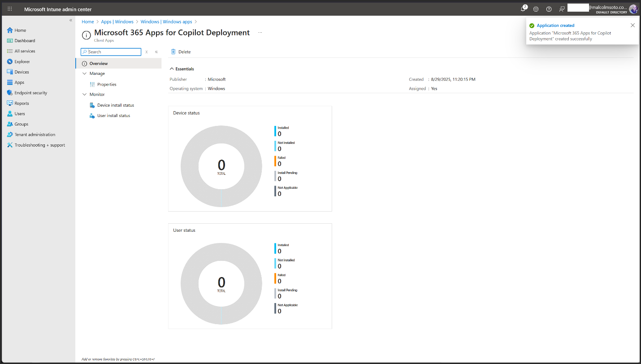Open the feedback icon in header
641x364 pixels.
coord(562,9)
